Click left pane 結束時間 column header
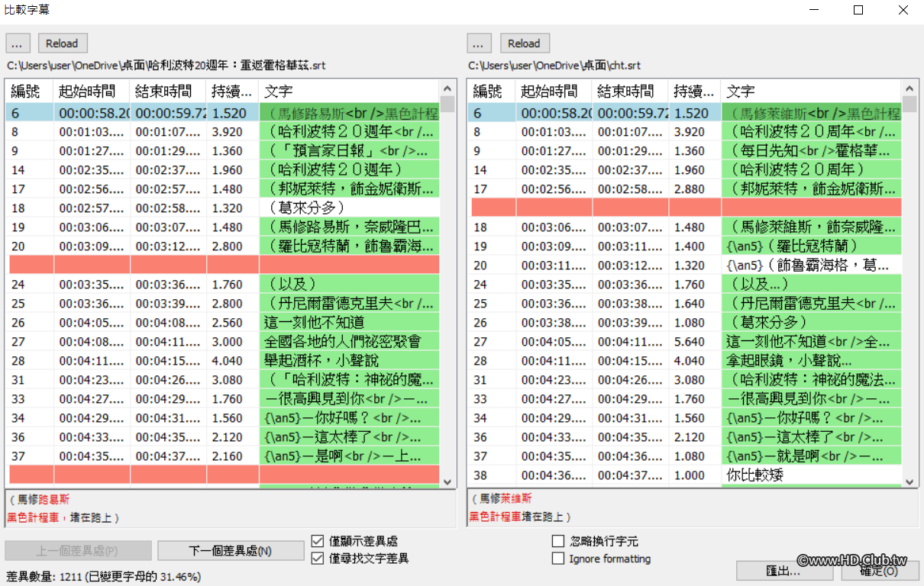Image resolution: width=924 pixels, height=586 pixels. pos(168,92)
